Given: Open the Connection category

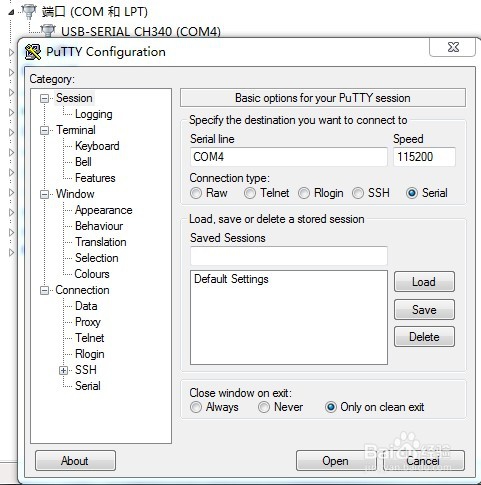Looking at the screenshot, I should pos(82,290).
